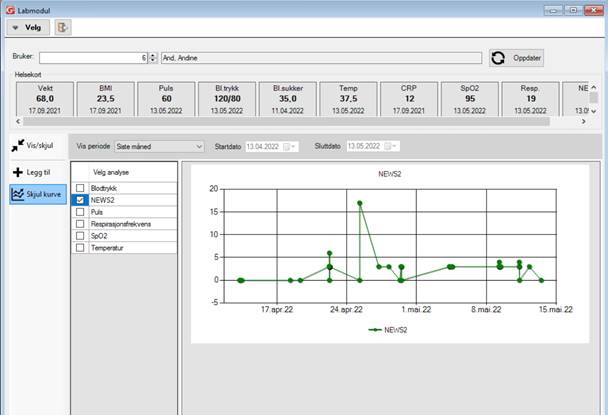Open the Startdato calendar picker
The image size is (608, 415).
[289, 147]
